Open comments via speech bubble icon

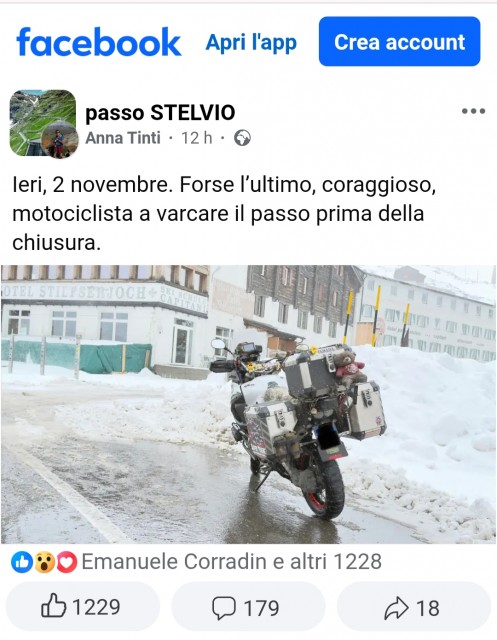pos(224,607)
